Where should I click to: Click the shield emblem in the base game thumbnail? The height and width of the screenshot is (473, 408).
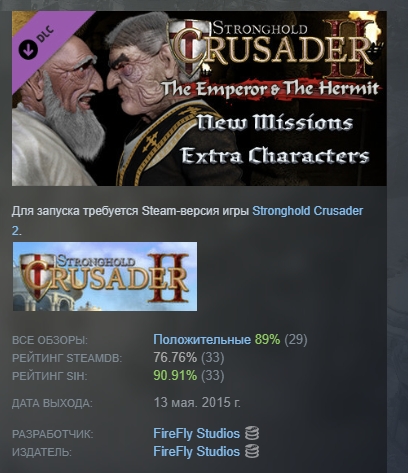pyautogui.click(x=36, y=275)
